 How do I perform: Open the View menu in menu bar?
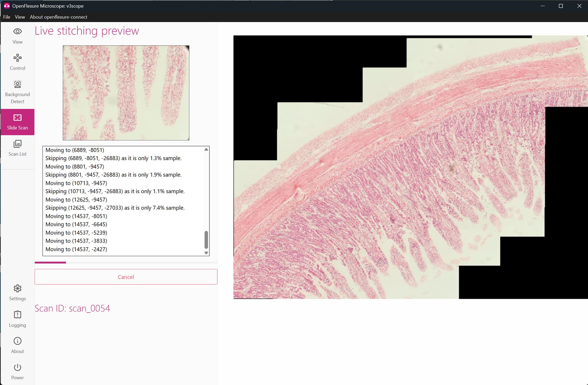click(20, 17)
